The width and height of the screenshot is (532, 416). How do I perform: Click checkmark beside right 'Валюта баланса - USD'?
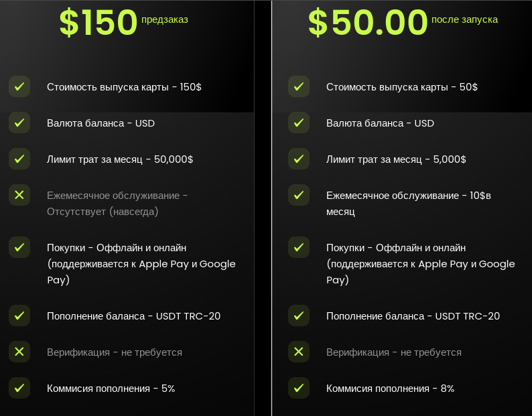tap(299, 123)
